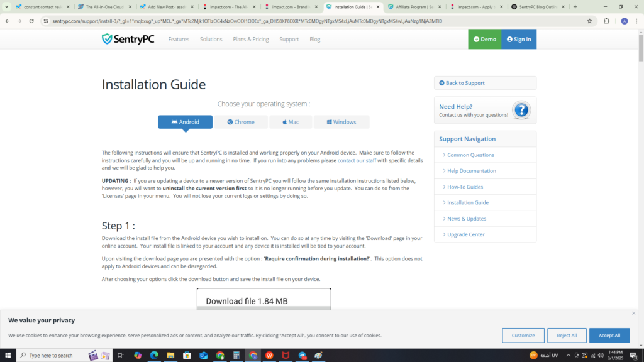This screenshot has width=644, height=362.
Task: Open the Chrome extensions puzzle icon
Action: 607,21
